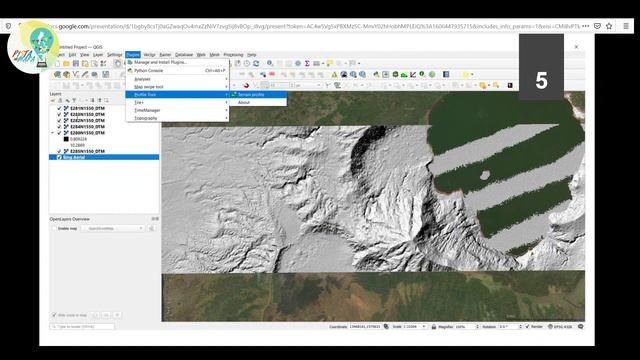Click the black square icon on the bottom toolbar
This screenshot has width=640, height=360.
[510, 85]
